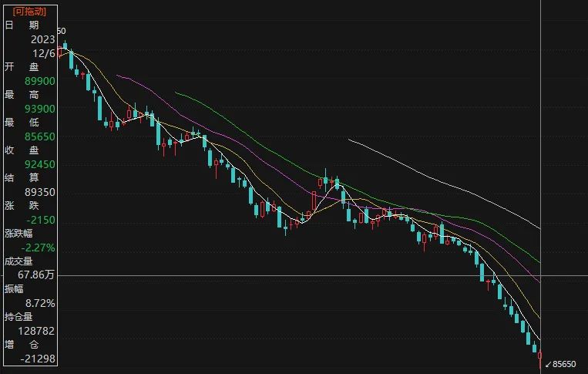
Task: Select the 85650 low price label on chart
Action: 564,364
